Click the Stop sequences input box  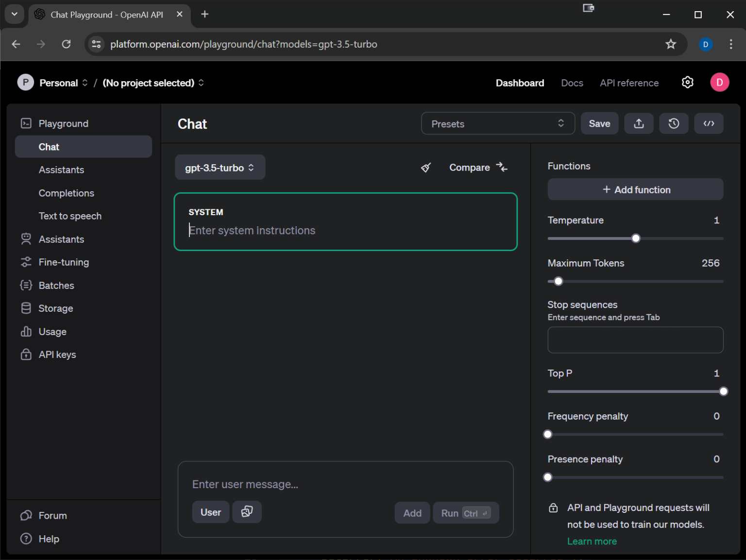click(635, 340)
